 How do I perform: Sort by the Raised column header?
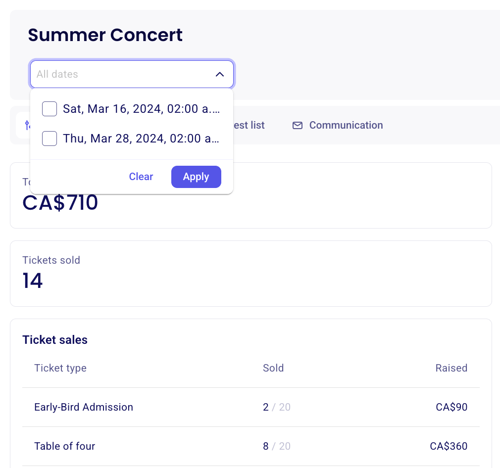451,368
